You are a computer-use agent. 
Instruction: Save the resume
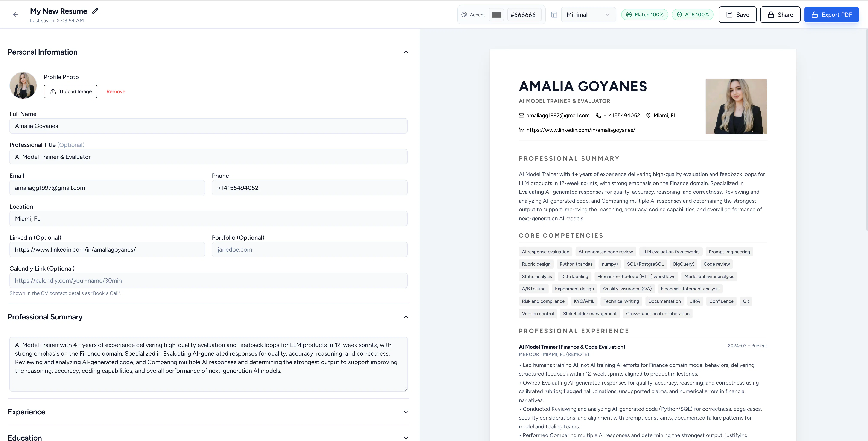pyautogui.click(x=737, y=14)
